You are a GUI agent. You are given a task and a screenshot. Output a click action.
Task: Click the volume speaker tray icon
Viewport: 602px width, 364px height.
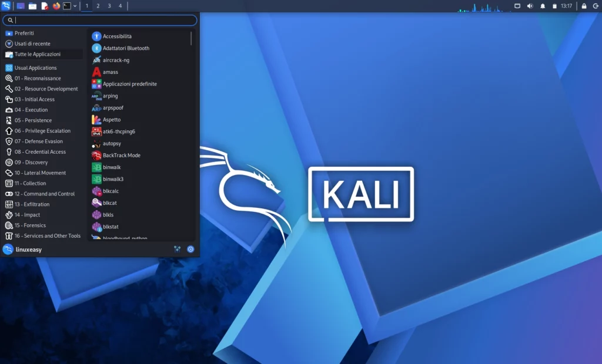[x=530, y=6]
